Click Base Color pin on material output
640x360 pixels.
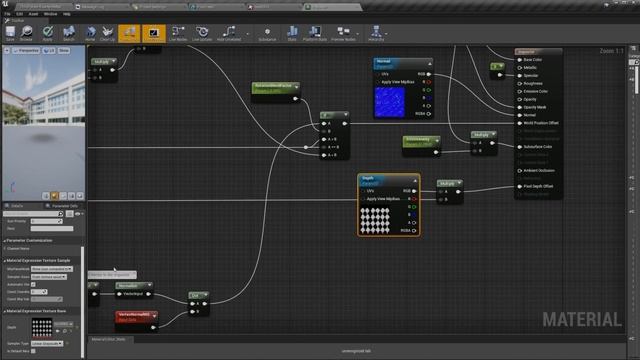pyautogui.click(x=520, y=60)
